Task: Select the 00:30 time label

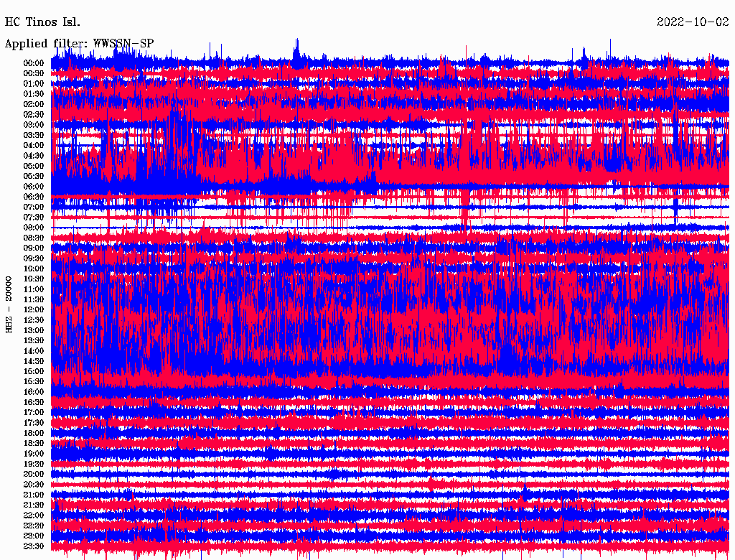Action: click(x=34, y=74)
